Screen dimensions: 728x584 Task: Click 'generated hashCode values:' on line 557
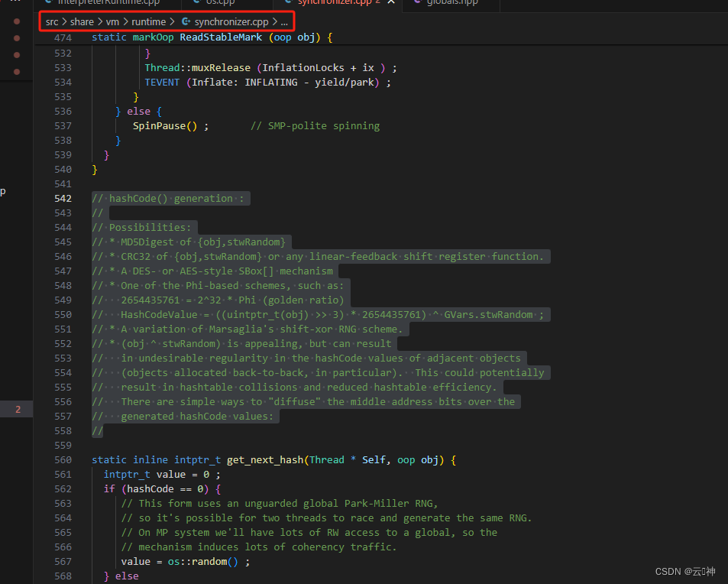(x=197, y=417)
